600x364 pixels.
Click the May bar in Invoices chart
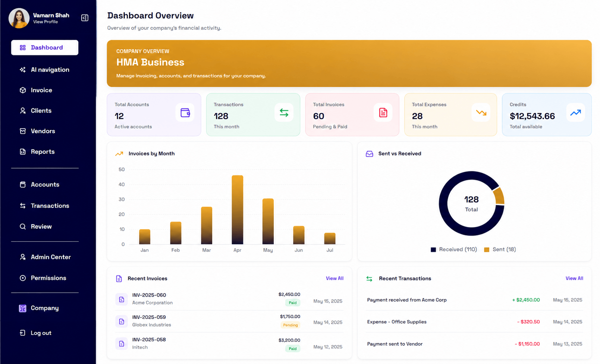268,221
